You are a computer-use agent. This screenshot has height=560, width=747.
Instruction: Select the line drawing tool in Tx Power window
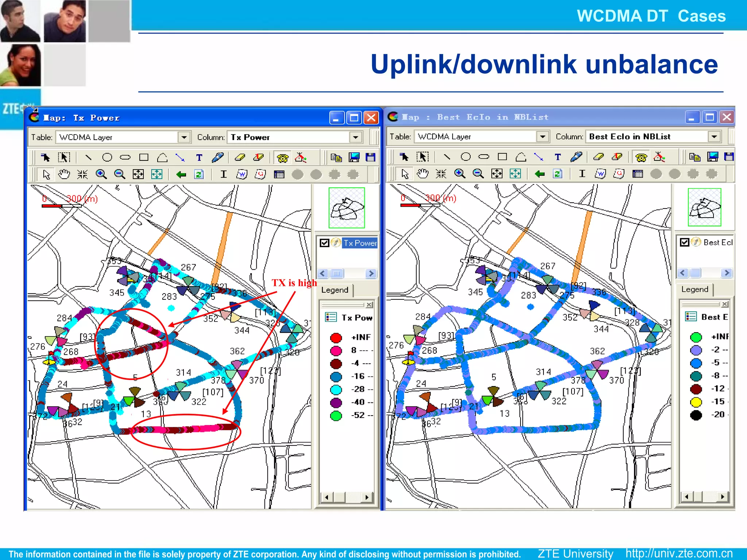click(x=88, y=157)
